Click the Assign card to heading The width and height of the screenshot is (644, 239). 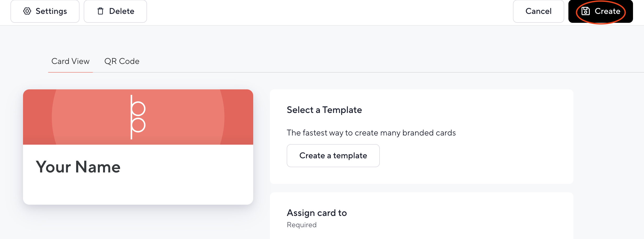pos(317,213)
